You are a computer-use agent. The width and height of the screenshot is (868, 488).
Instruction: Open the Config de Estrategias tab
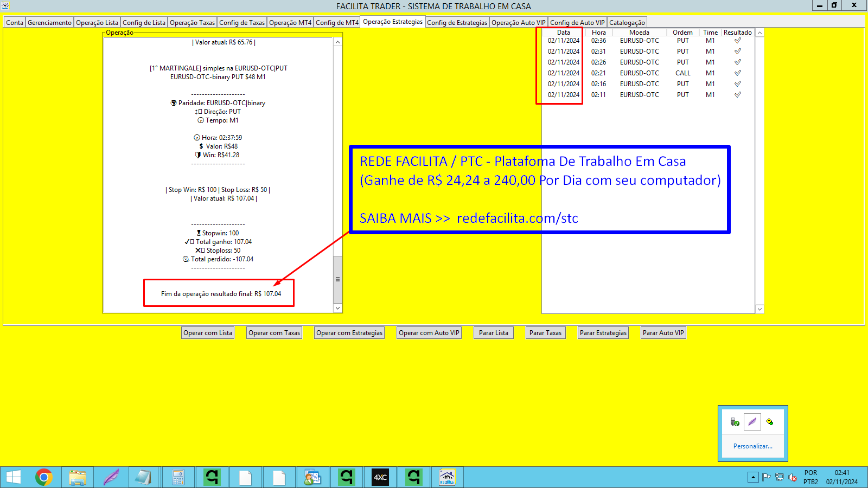point(457,23)
